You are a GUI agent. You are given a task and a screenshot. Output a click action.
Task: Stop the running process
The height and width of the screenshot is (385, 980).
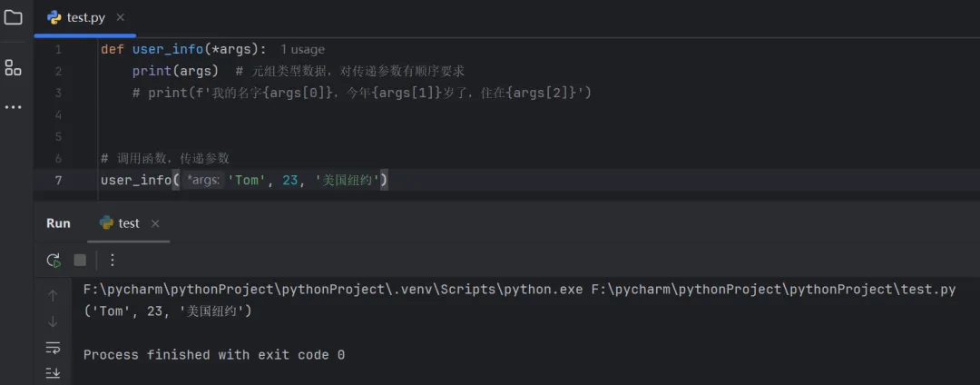coord(80,261)
